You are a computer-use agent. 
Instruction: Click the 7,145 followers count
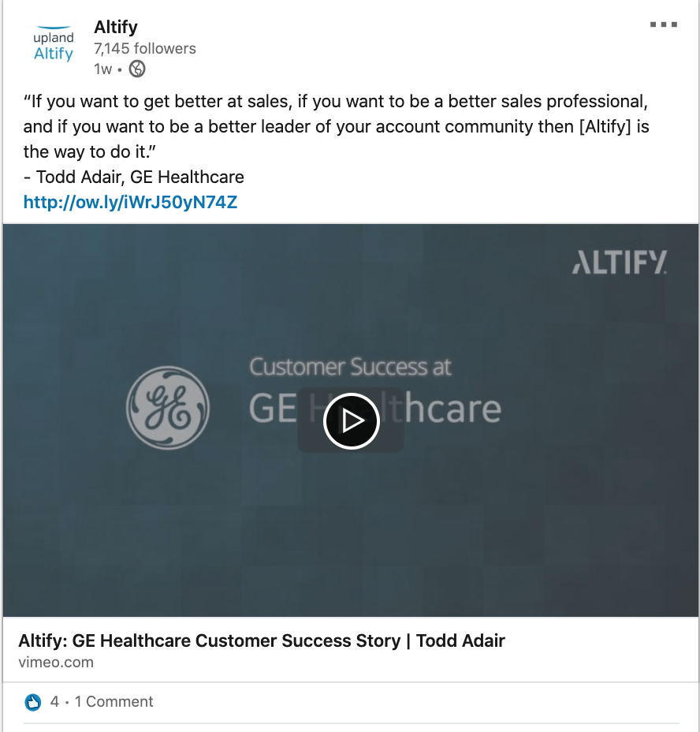[145, 49]
